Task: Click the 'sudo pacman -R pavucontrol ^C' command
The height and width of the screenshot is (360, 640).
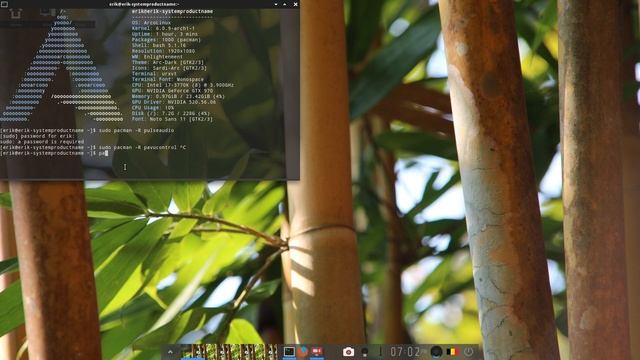Action: (x=142, y=147)
